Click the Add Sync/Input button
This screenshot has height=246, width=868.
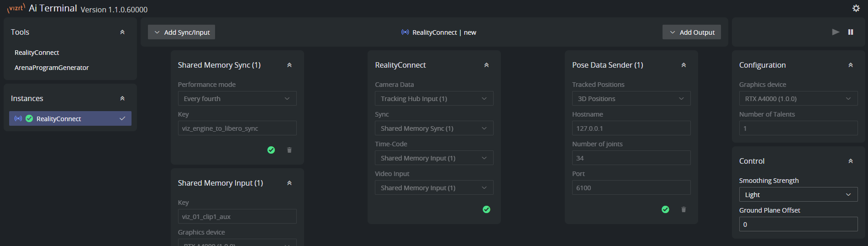pos(182,32)
